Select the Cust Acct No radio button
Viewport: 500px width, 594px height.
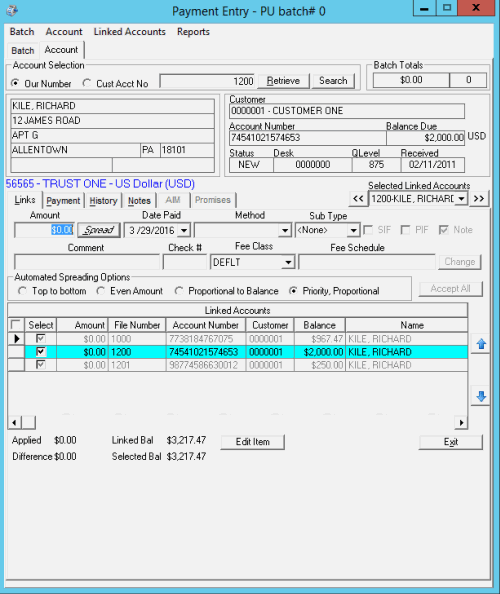click(87, 83)
